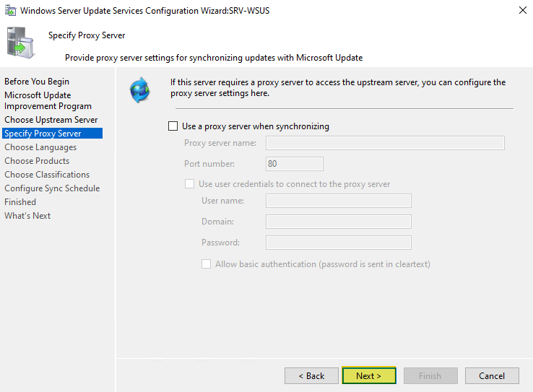This screenshot has width=533, height=392.
Task: Focus the Port number field
Action: 294,164
